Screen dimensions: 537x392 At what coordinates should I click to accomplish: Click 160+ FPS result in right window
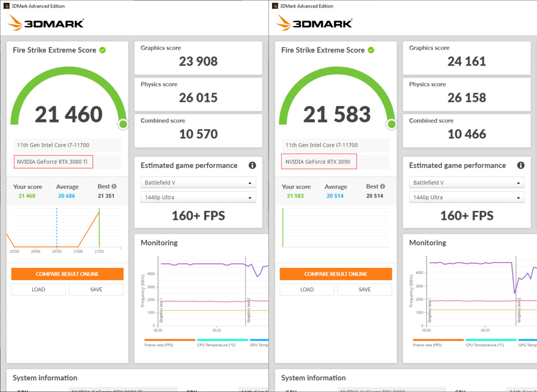pos(467,216)
